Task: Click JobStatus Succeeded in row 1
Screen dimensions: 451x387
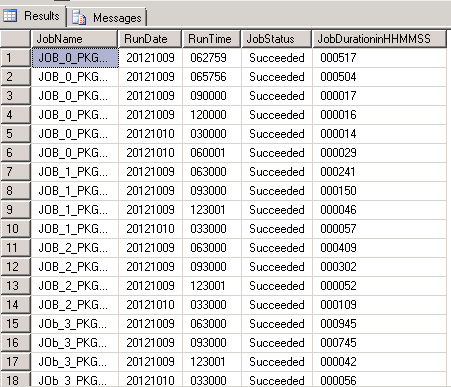Action: 277,58
